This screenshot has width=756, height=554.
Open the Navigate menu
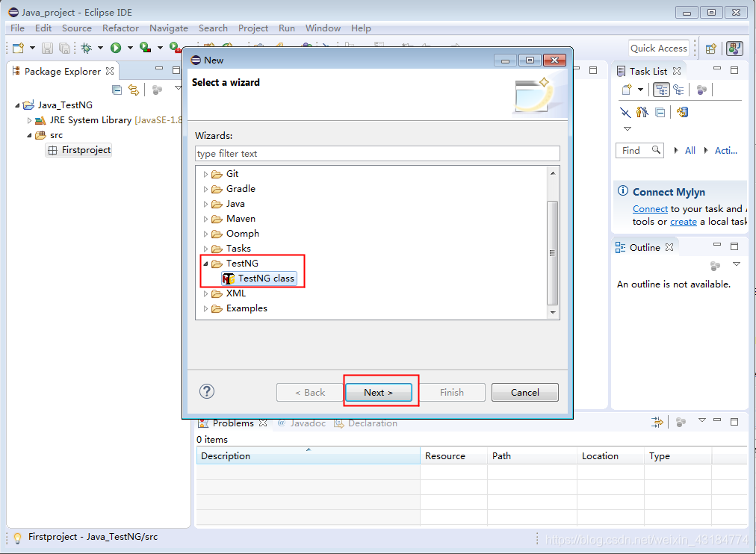pyautogui.click(x=169, y=28)
